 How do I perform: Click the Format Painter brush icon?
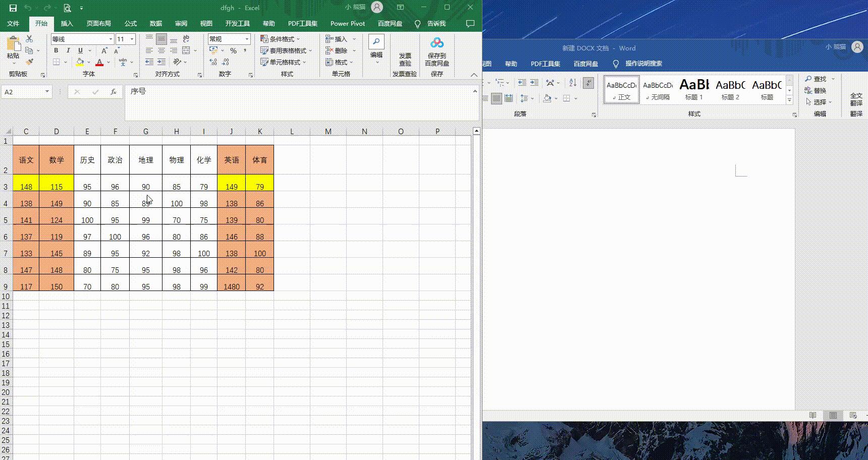pos(29,62)
